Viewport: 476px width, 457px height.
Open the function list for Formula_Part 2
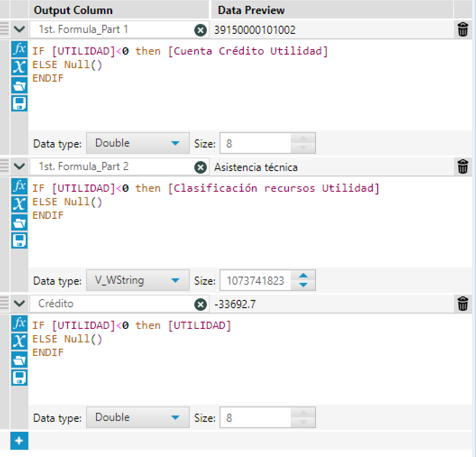coord(19,186)
